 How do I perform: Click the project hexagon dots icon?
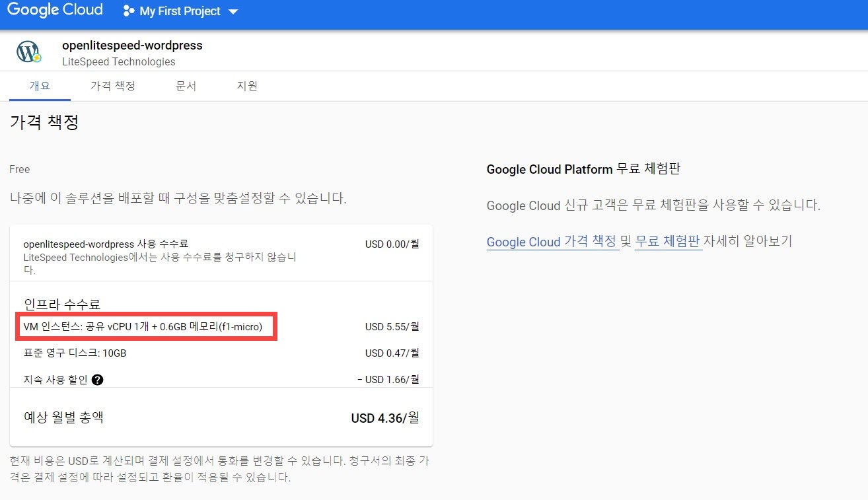point(129,11)
